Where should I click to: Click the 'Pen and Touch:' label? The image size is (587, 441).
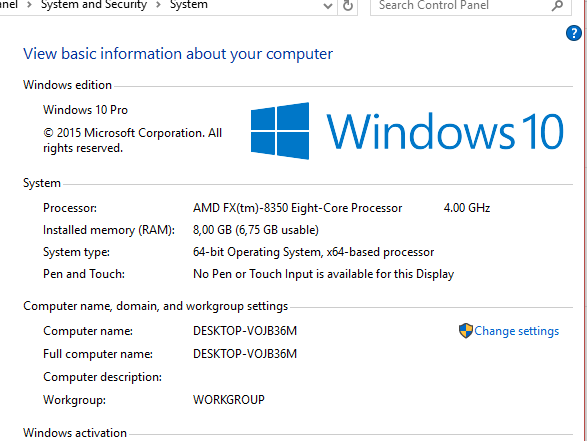pyautogui.click(x=84, y=274)
